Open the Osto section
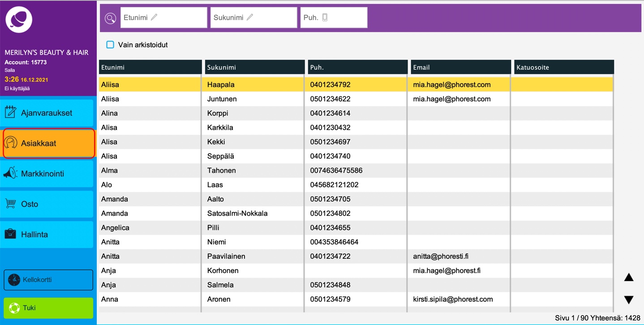 [47, 204]
